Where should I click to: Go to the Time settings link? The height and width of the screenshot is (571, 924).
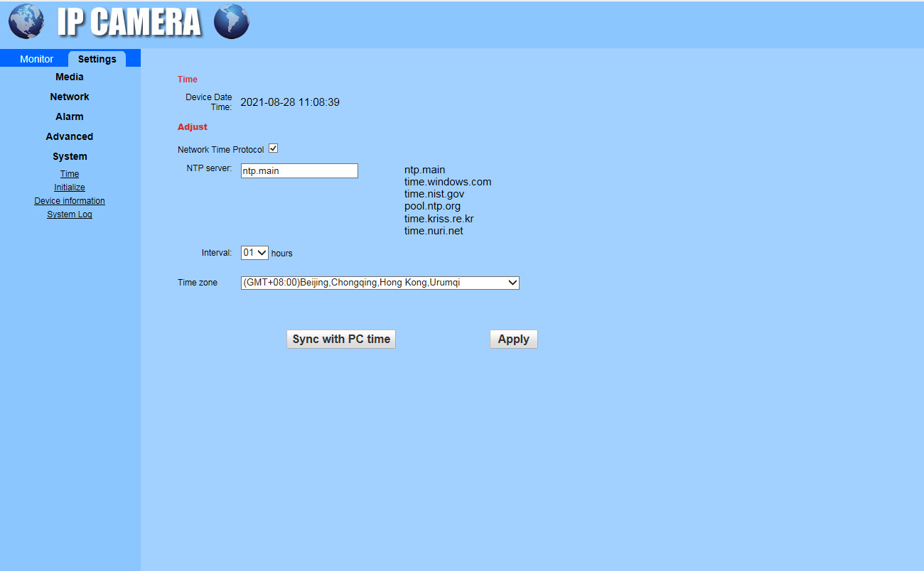tap(70, 174)
